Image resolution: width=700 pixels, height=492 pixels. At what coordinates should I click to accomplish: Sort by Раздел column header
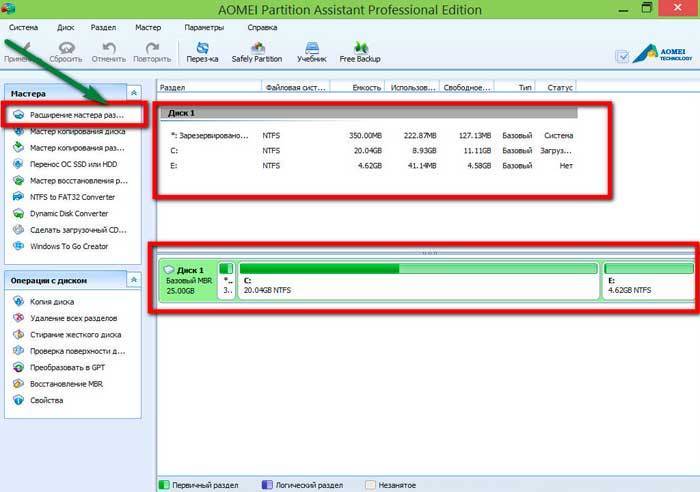tap(209, 88)
